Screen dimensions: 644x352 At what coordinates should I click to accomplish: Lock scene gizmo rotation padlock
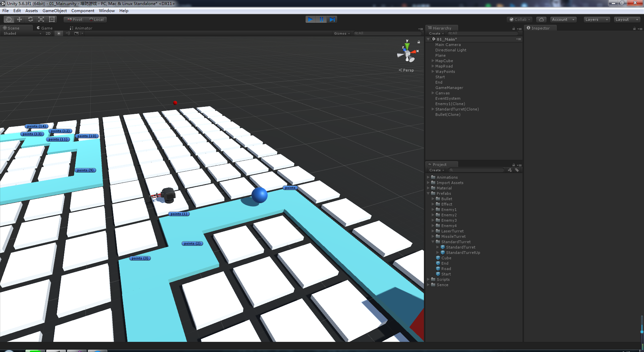tap(419, 42)
